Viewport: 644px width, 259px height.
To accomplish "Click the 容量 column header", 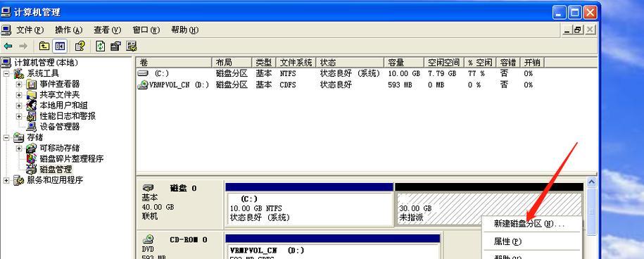I will pyautogui.click(x=404, y=63).
